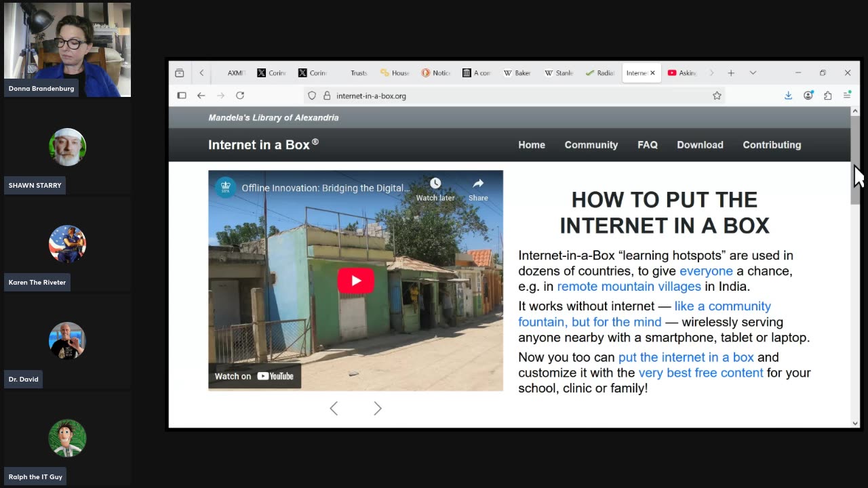Click the Internet in a Box site title
868x488 pixels.
pyautogui.click(x=263, y=144)
